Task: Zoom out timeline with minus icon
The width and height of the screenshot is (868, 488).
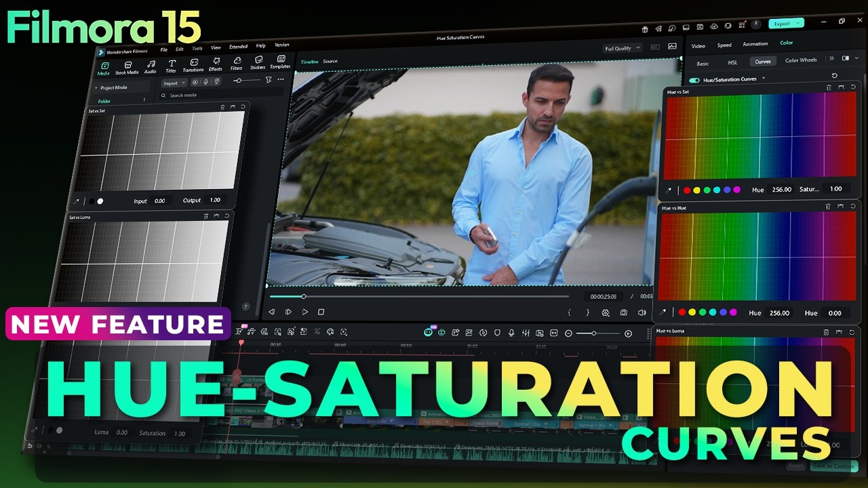Action: coord(569,333)
